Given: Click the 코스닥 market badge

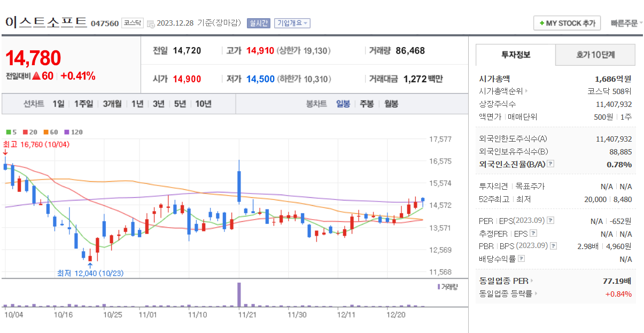Looking at the screenshot, I should (x=133, y=23).
